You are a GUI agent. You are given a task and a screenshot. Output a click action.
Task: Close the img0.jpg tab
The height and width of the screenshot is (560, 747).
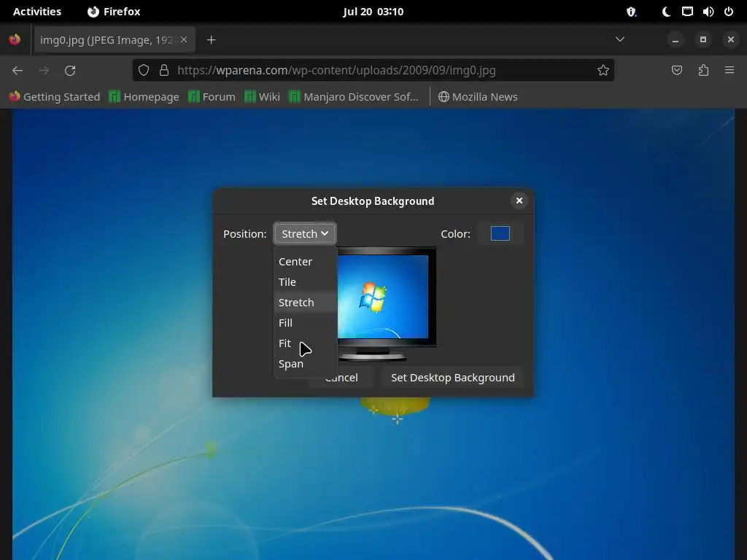coord(184,39)
